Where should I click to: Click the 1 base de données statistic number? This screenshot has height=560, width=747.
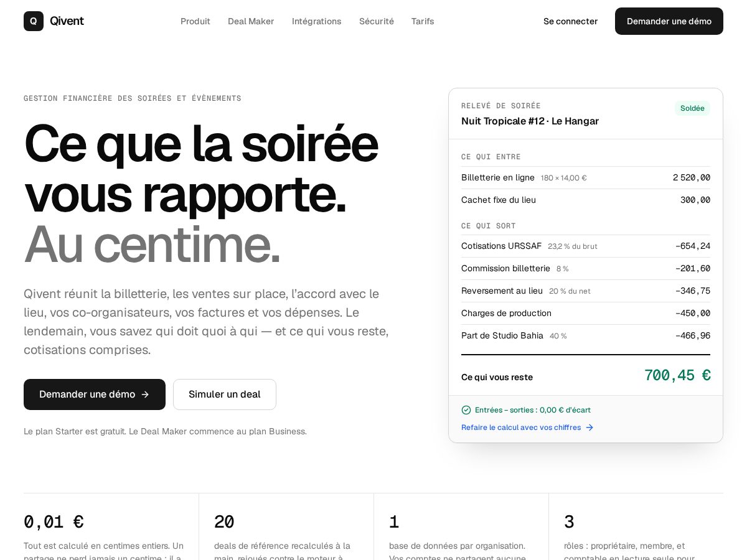point(394,522)
